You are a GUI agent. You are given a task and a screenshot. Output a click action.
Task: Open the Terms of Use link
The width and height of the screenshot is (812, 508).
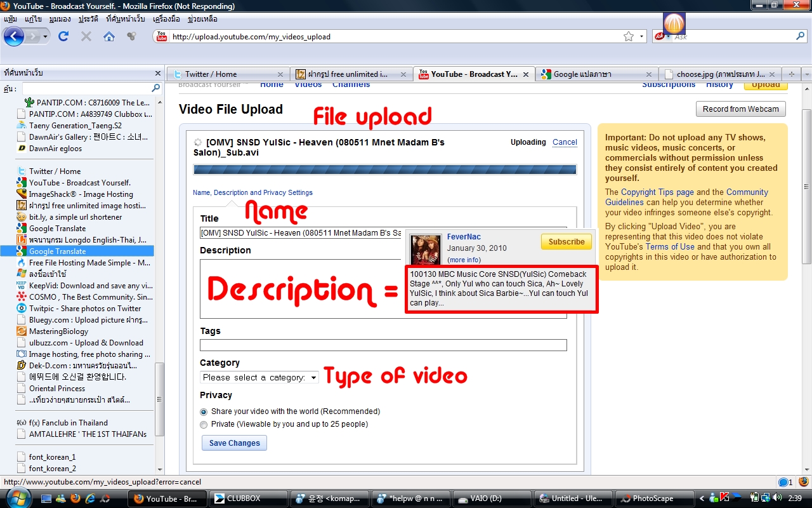point(670,247)
